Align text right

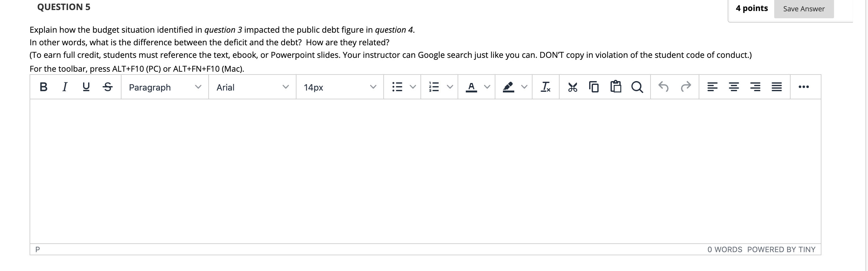pyautogui.click(x=755, y=87)
